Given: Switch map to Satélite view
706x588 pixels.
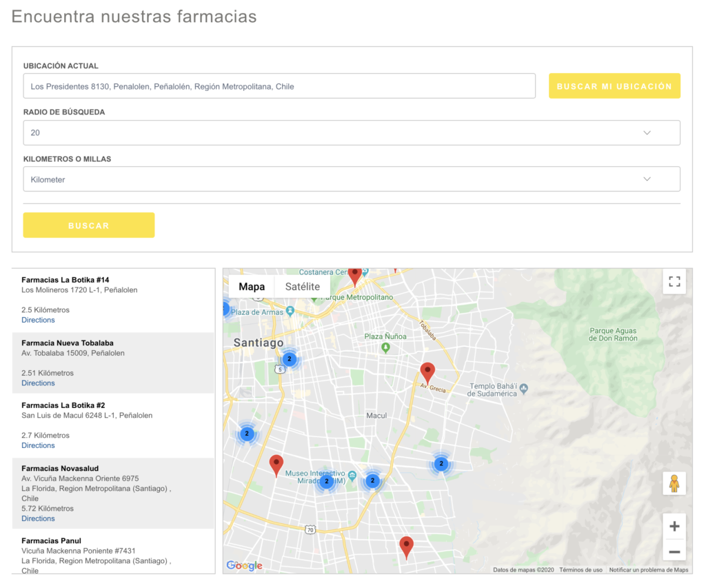Looking at the screenshot, I should [302, 287].
